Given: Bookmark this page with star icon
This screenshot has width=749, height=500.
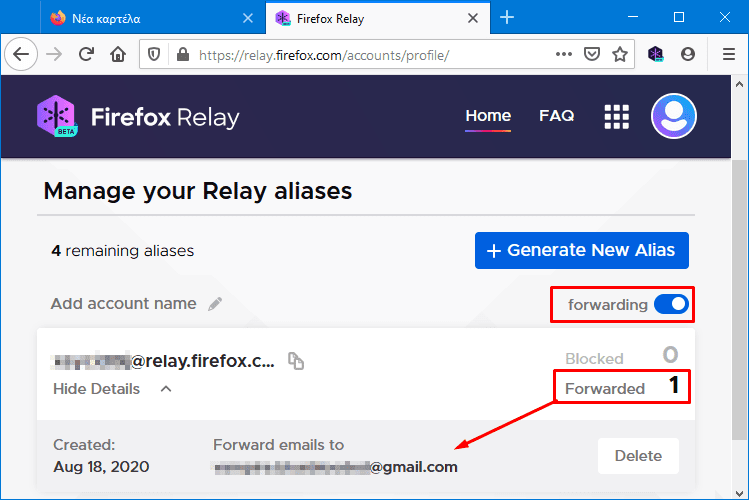Looking at the screenshot, I should coord(620,54).
